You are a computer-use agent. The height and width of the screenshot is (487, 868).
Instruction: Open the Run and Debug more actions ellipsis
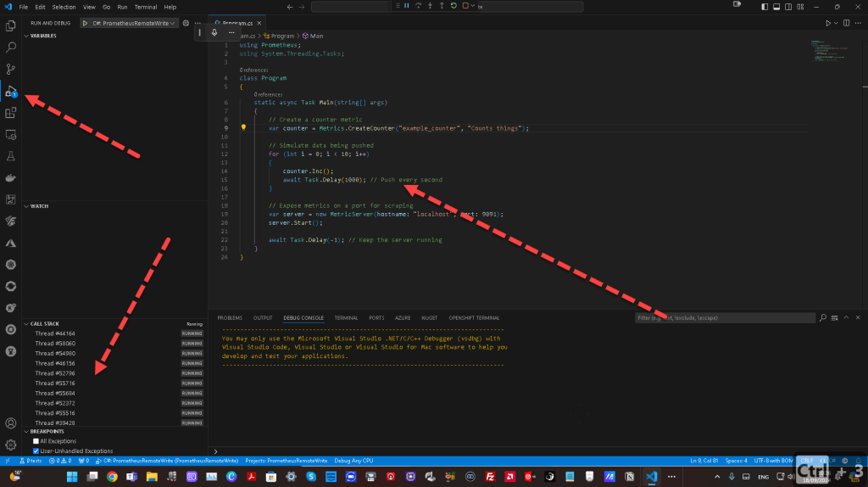[198, 23]
